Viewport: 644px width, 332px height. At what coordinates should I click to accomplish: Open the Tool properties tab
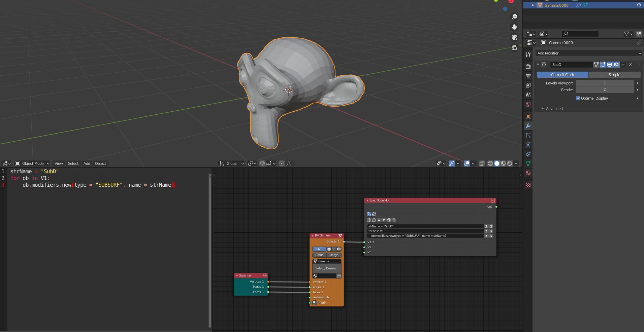pos(528,55)
